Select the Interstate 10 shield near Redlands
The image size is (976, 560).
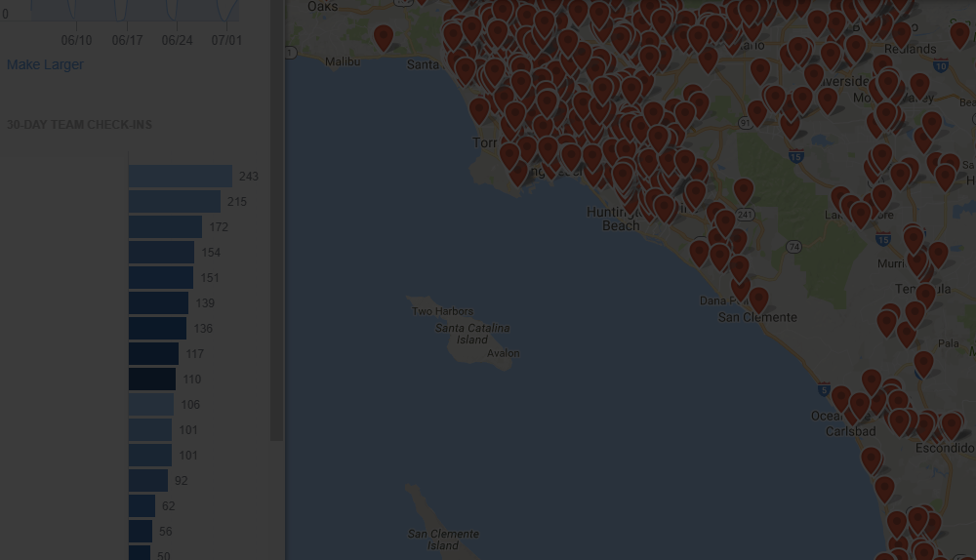[x=941, y=64]
